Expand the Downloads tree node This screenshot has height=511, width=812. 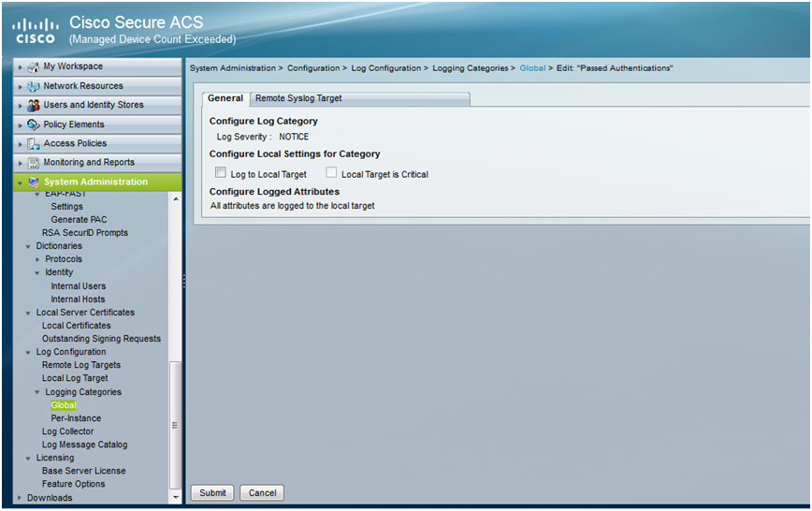tap(19, 498)
